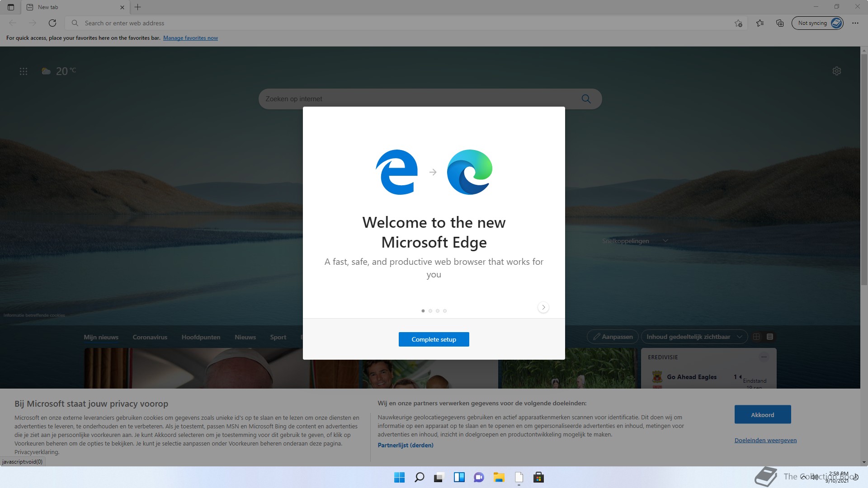
Task: Open the app launcher grid icon
Action: pos(24,71)
